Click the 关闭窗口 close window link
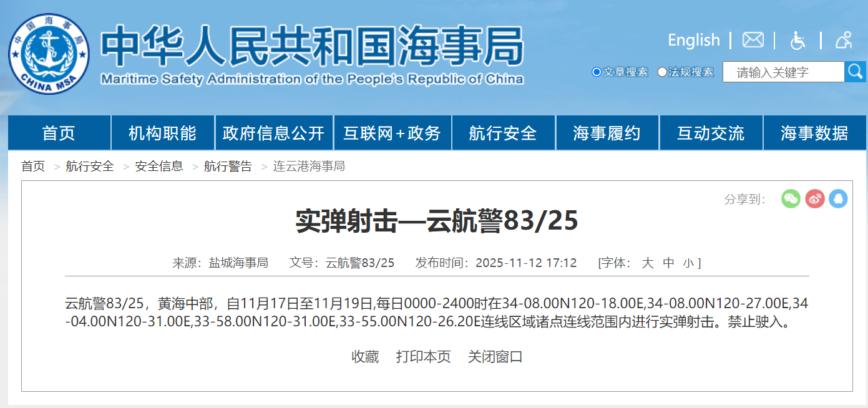The width and height of the screenshot is (868, 408). pos(495,357)
